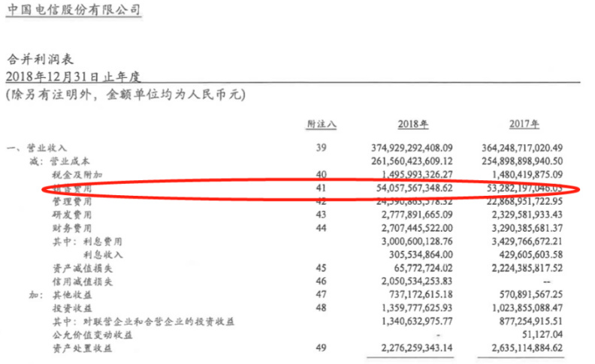595x364 pixels.
Task: Select the currency unit note 金额单位均为人民币元
Action: (173, 95)
